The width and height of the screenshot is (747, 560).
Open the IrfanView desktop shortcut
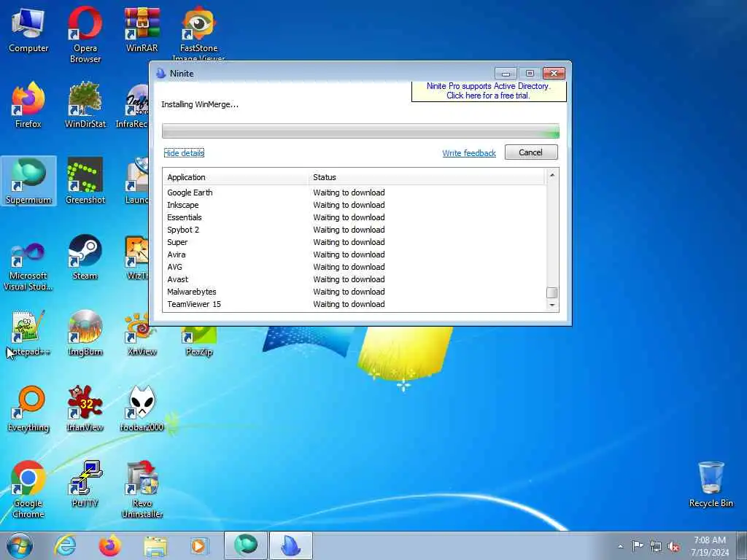point(85,408)
